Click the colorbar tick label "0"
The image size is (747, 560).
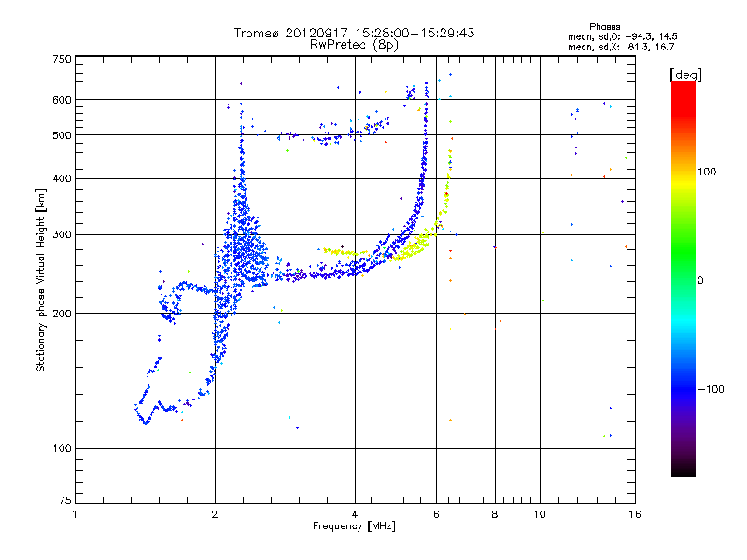point(700,281)
